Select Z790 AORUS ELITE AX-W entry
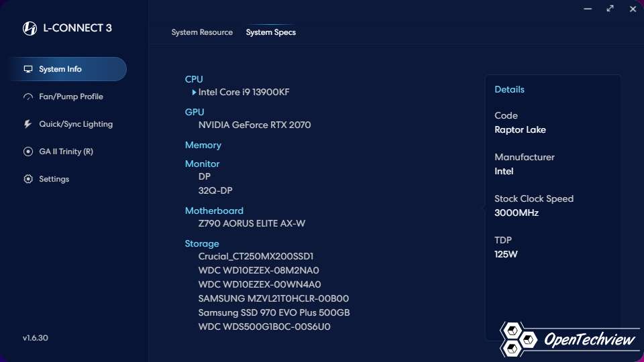The width and height of the screenshot is (644, 362). pos(252,224)
